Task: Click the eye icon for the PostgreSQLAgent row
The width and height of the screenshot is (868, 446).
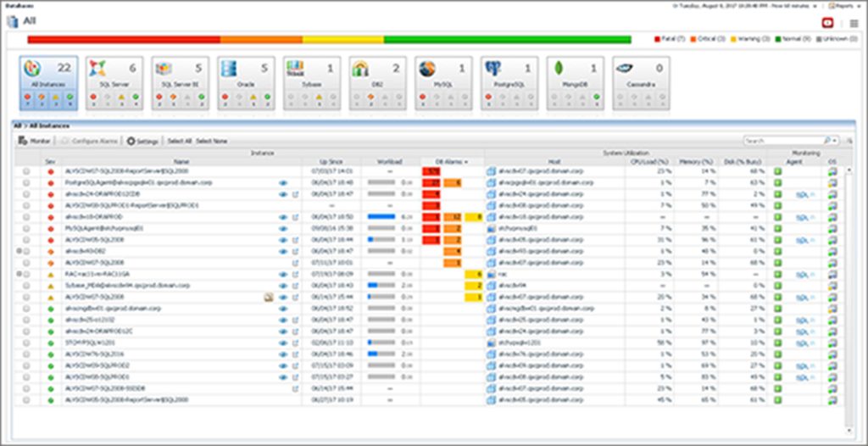Action: coord(282,182)
